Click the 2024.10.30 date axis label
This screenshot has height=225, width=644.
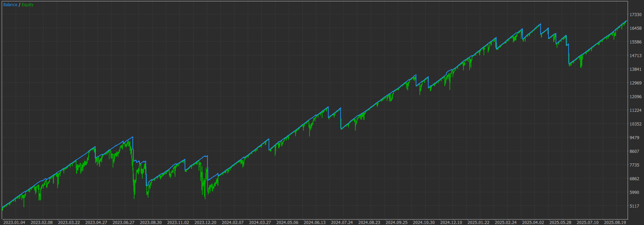tap(424, 223)
